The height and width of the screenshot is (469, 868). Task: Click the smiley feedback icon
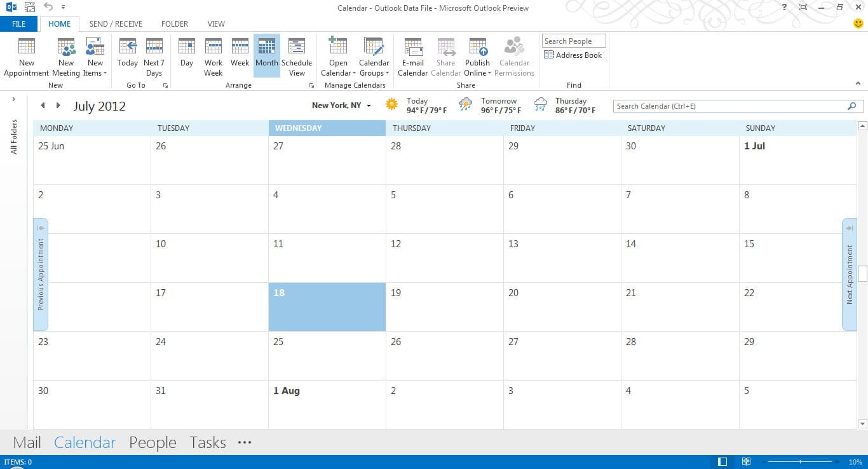[x=858, y=24]
